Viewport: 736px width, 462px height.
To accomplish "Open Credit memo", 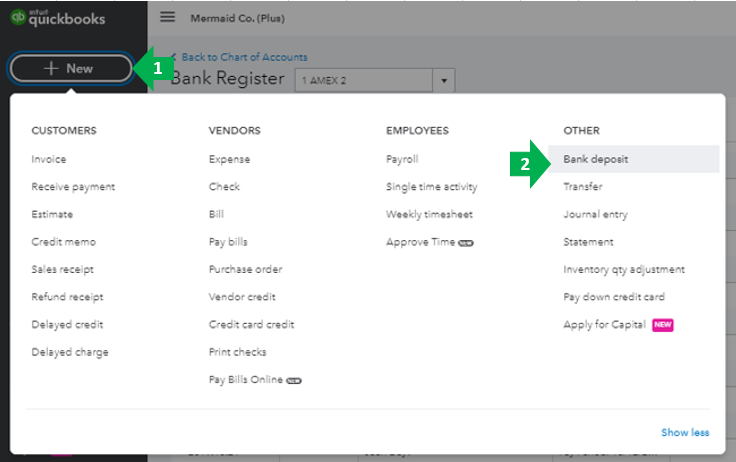I will click(x=63, y=242).
